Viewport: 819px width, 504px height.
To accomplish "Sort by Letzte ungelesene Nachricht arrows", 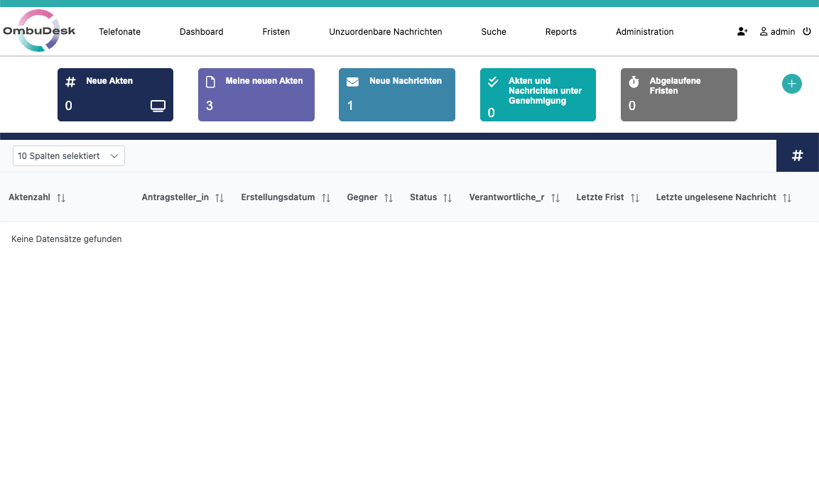I will 787,198.
